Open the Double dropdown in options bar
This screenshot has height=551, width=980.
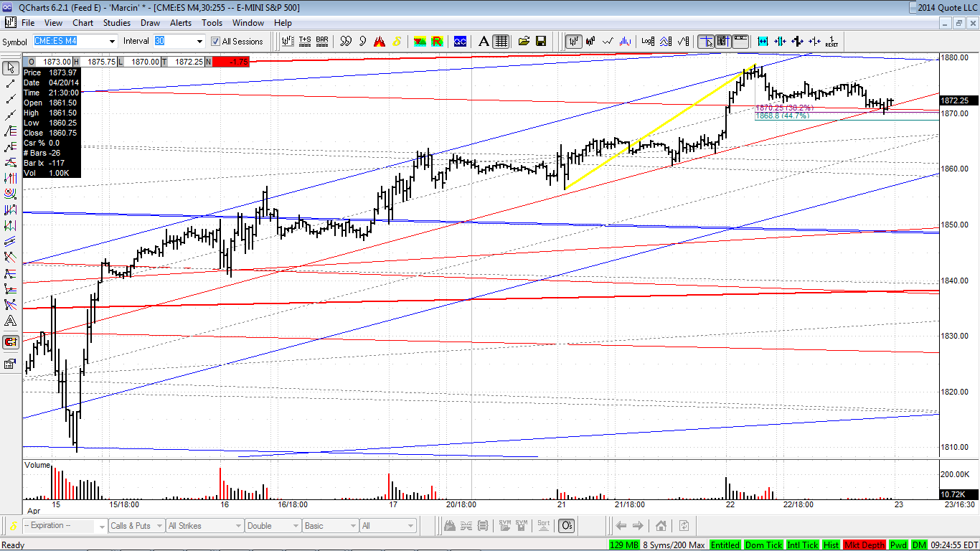pyautogui.click(x=273, y=526)
